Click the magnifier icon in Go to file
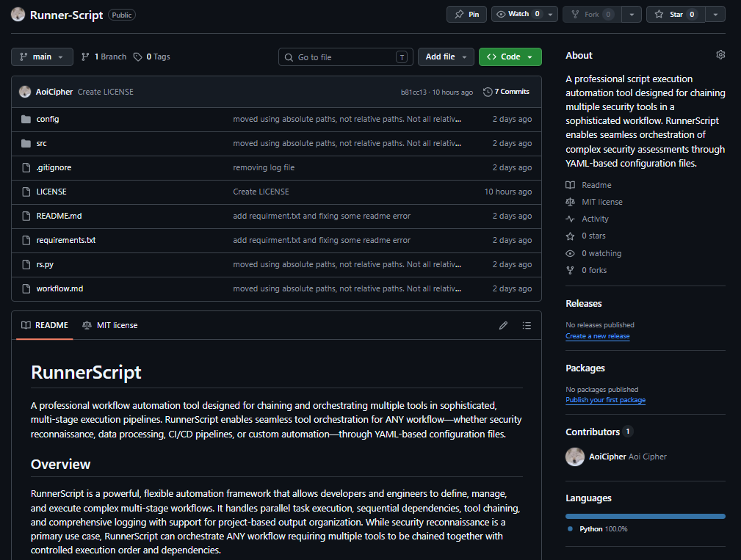Screen dimensions: 741x560 (289, 57)
